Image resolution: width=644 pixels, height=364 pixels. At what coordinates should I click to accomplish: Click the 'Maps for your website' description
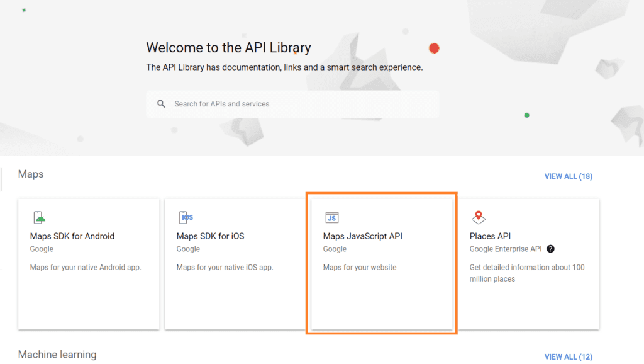click(x=360, y=268)
